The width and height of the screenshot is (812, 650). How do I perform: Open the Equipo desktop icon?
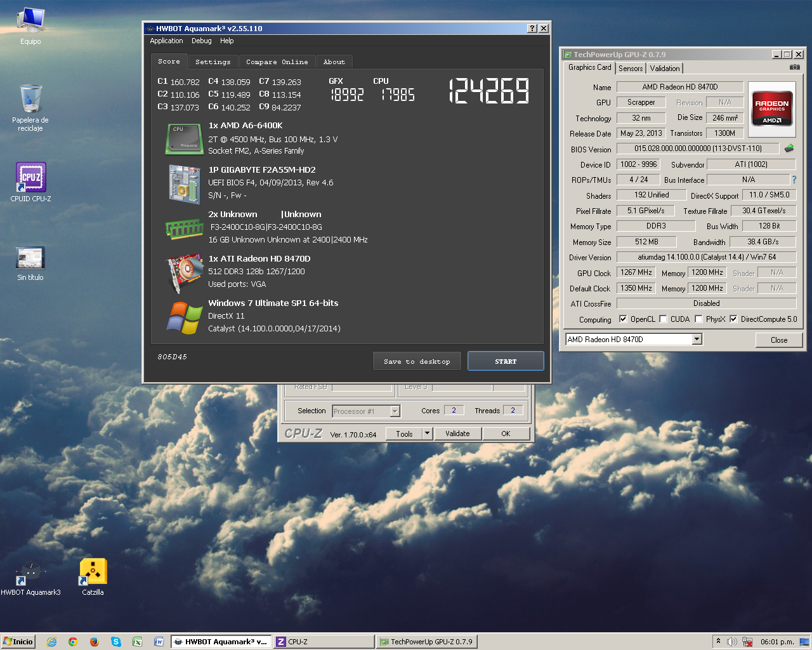[x=30, y=27]
